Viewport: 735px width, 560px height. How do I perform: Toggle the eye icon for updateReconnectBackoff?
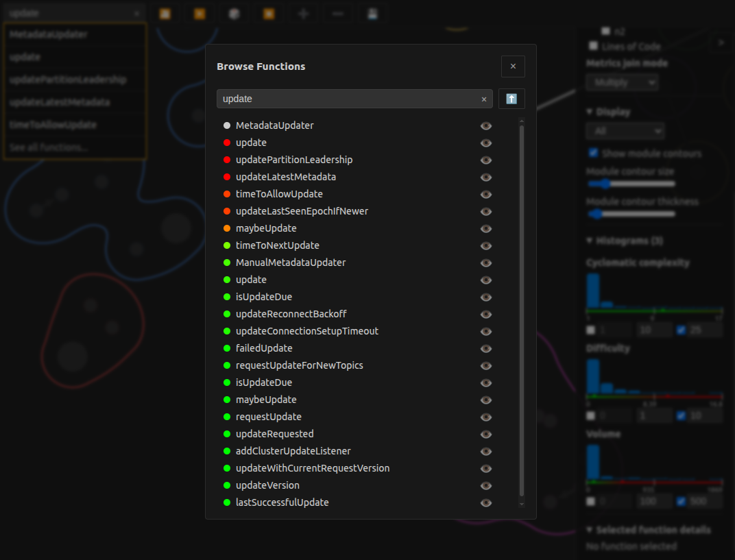(x=486, y=314)
